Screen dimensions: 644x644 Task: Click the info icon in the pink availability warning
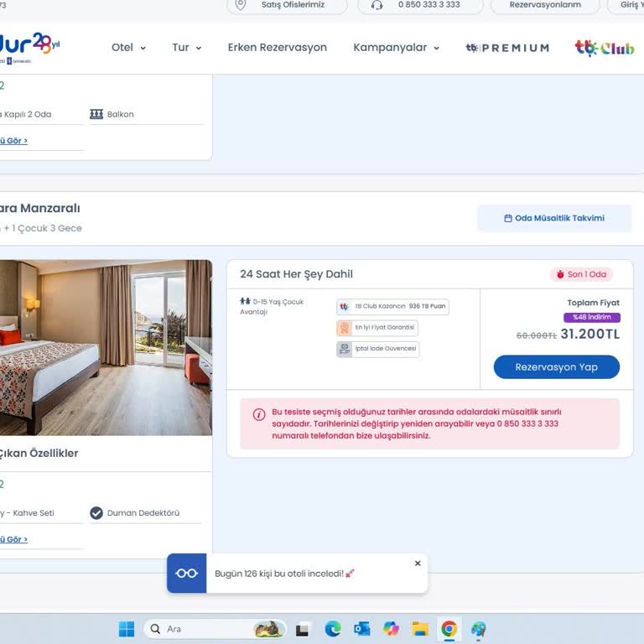coord(259,414)
